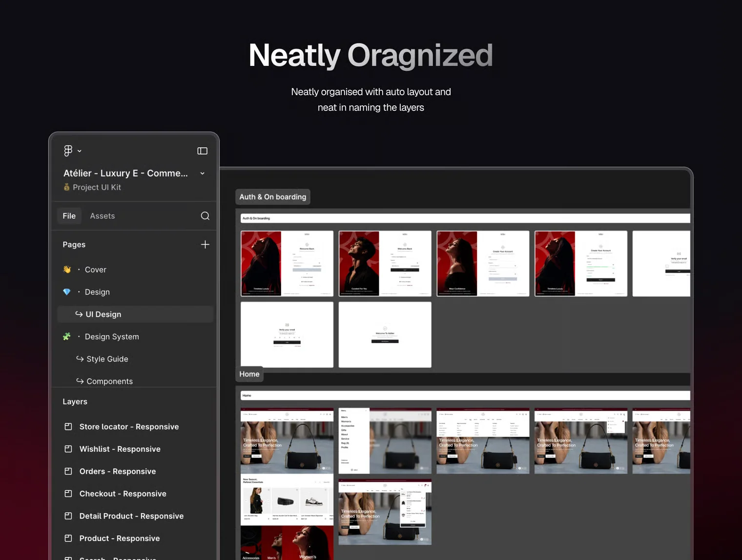Select the Home frame with open side menu

pyautogui.click(x=385, y=441)
